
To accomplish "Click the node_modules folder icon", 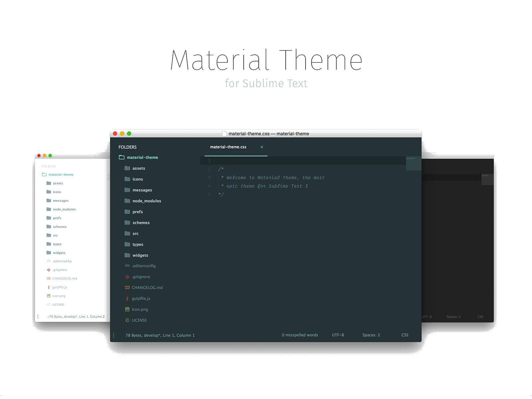I will coord(128,201).
